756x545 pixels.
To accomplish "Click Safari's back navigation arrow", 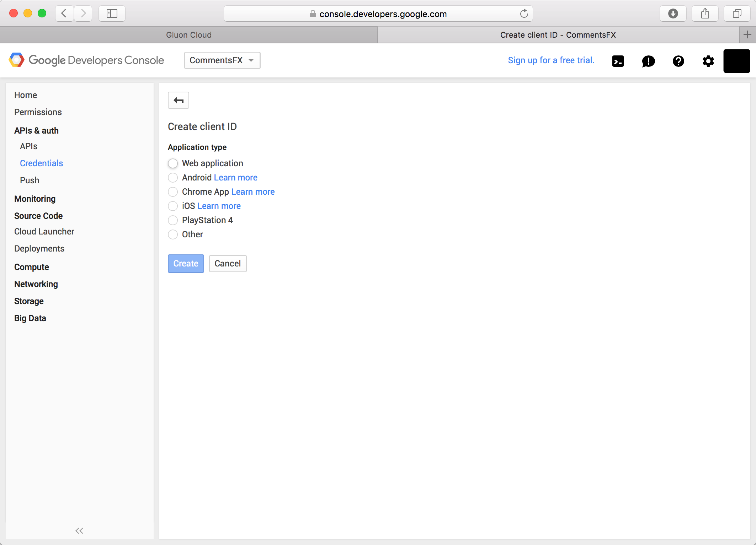I will click(64, 14).
